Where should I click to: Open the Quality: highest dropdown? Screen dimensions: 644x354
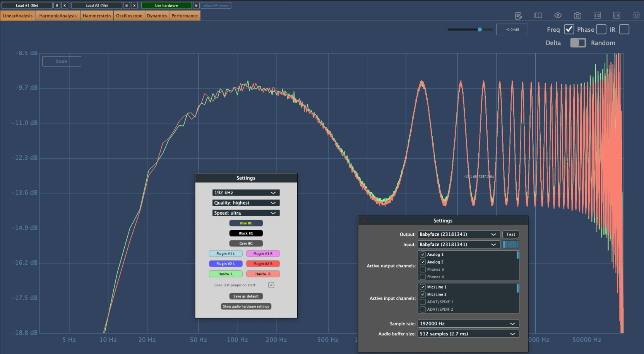coord(246,203)
